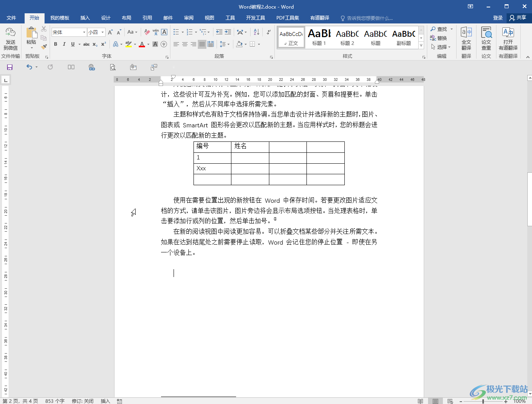Activate the Format Painter brush
Viewport: 532px width, 404px height.
point(44,46)
